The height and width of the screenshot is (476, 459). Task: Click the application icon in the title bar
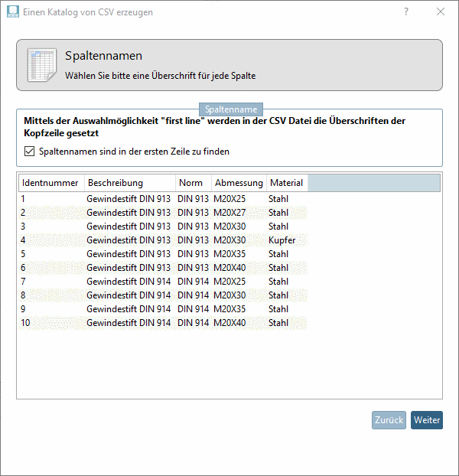pyautogui.click(x=13, y=11)
